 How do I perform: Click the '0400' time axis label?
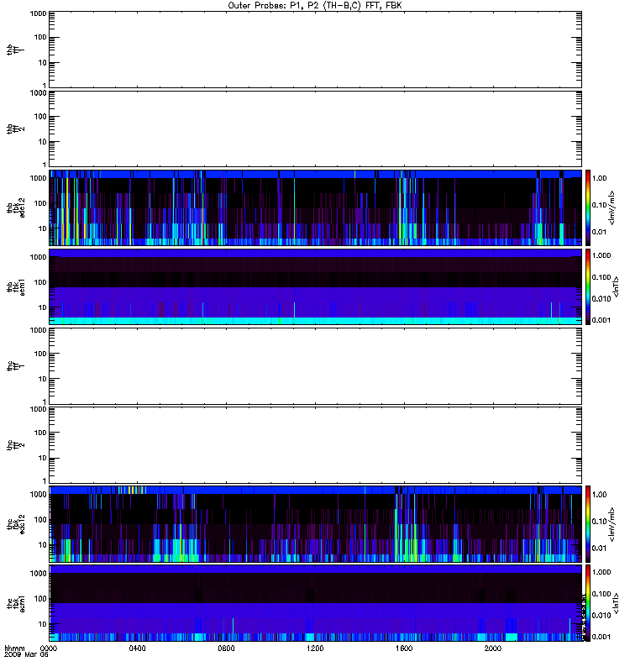point(137,648)
